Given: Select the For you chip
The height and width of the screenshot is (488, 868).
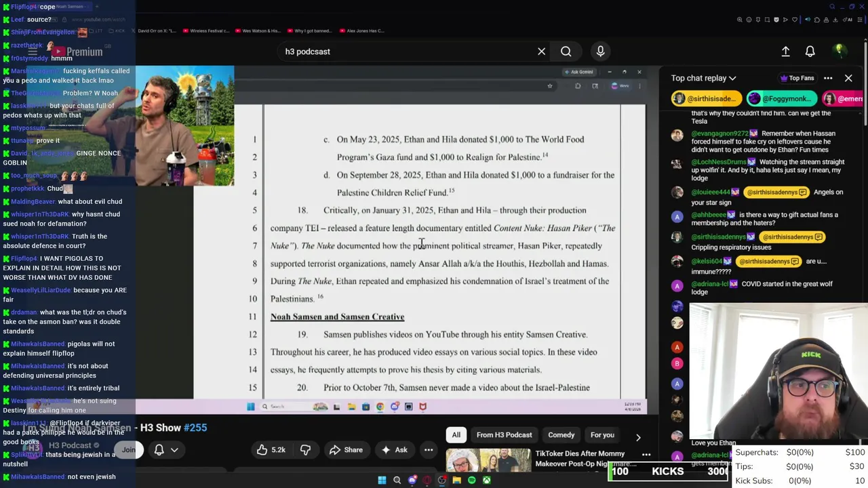Looking at the screenshot, I should (602, 435).
